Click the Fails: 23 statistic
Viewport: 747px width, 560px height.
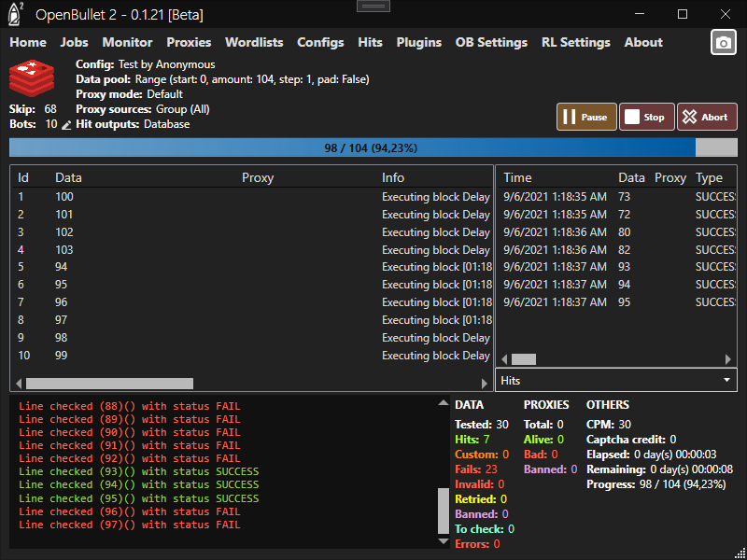[476, 469]
